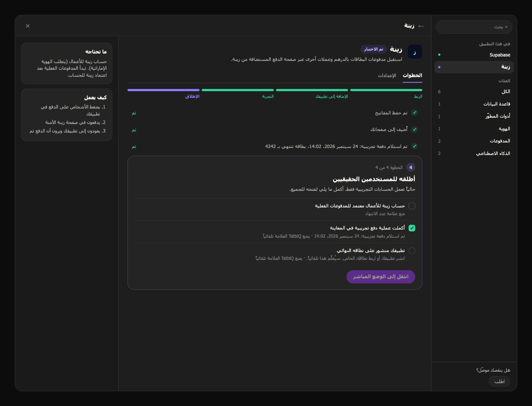Click the الخطوة 4 من 4 label
532x406 pixels.
[389, 168]
